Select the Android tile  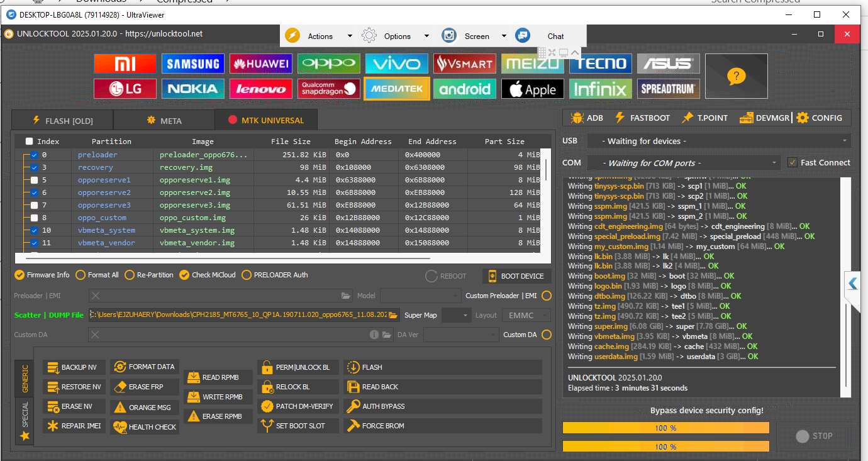tap(464, 89)
